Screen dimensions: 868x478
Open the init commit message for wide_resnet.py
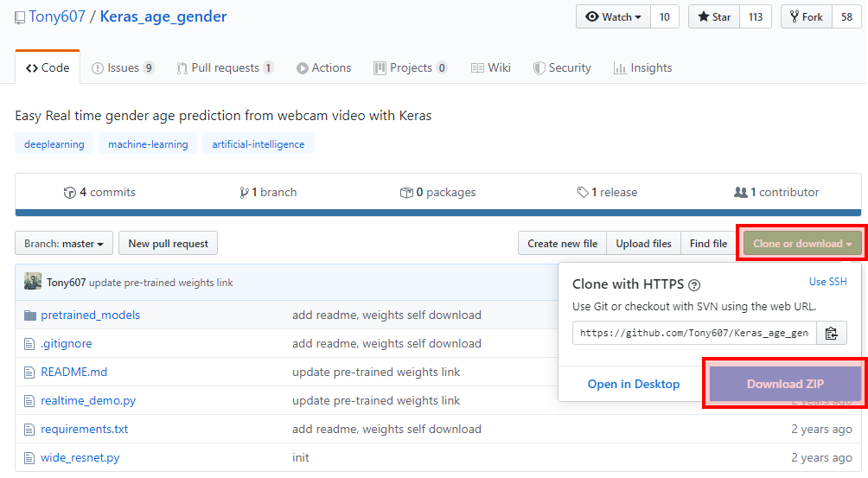click(301, 457)
